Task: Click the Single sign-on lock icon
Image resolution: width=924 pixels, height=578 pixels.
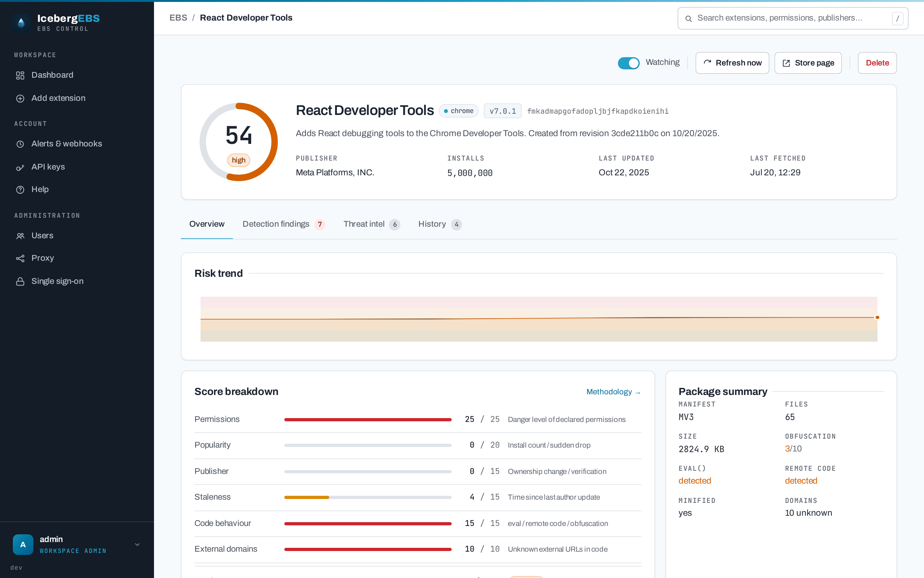Action: tap(20, 281)
